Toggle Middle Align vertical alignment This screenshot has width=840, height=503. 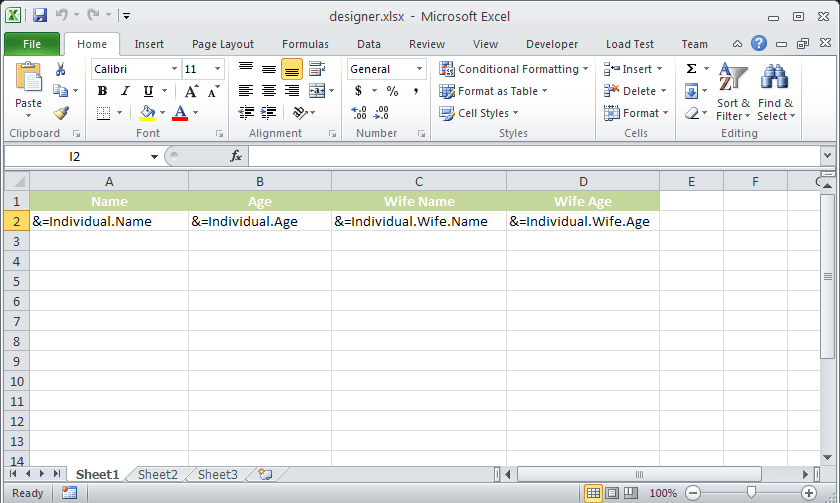pos(268,69)
